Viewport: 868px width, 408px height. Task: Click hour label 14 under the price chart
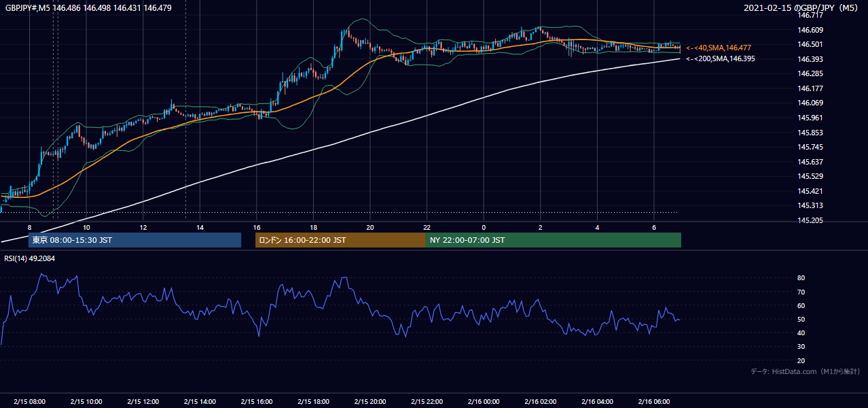click(200, 227)
